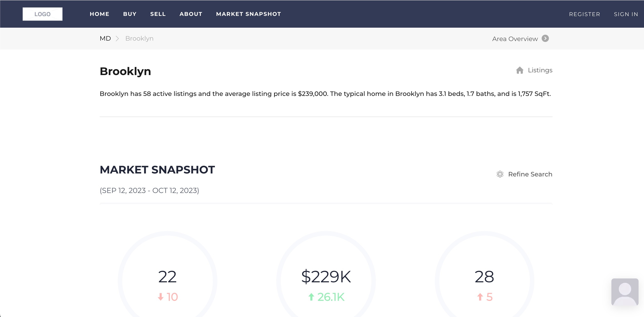Click the Brooklyn active listings description paragraph
The height and width of the screenshot is (317, 644).
(x=325, y=94)
